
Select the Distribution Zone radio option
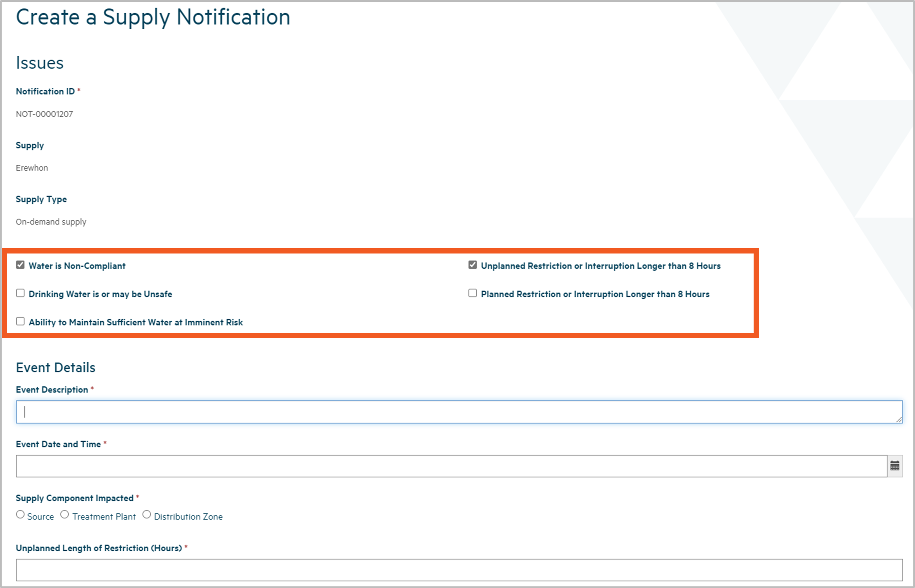[147, 515]
